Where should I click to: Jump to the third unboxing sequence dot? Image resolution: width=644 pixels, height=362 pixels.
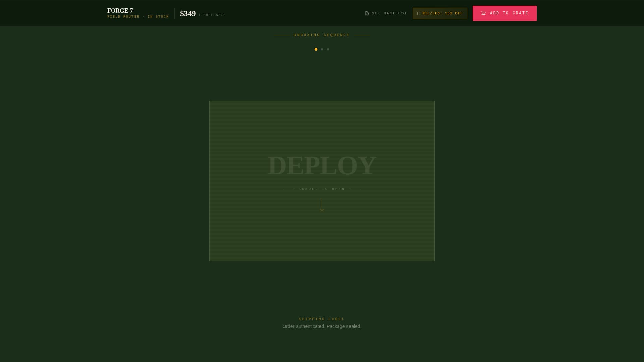coord(328,49)
